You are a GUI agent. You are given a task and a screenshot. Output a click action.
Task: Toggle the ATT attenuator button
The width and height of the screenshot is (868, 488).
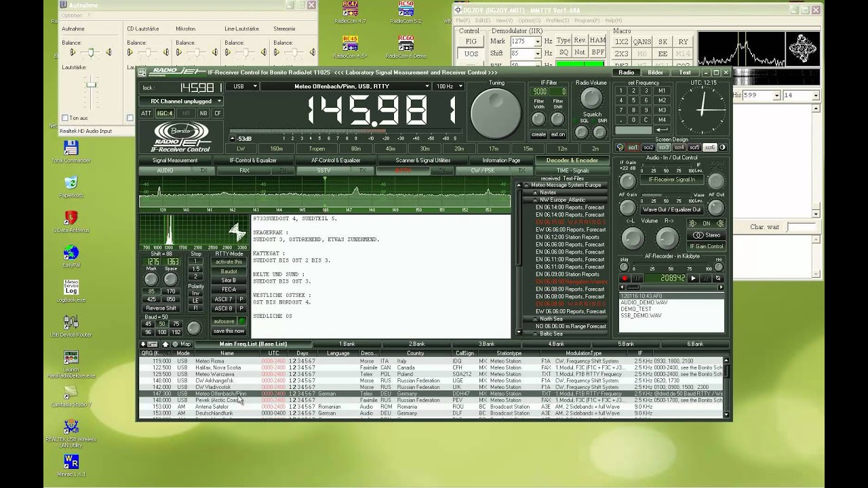[x=146, y=113]
